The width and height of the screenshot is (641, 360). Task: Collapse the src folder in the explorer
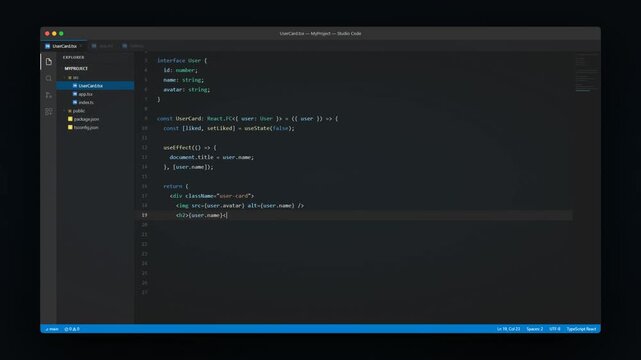(x=65, y=78)
